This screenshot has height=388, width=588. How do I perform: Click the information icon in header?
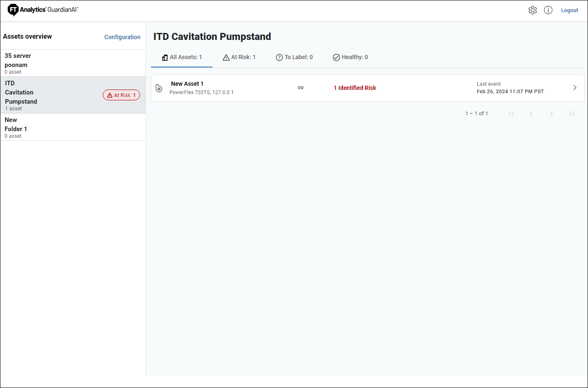(548, 10)
